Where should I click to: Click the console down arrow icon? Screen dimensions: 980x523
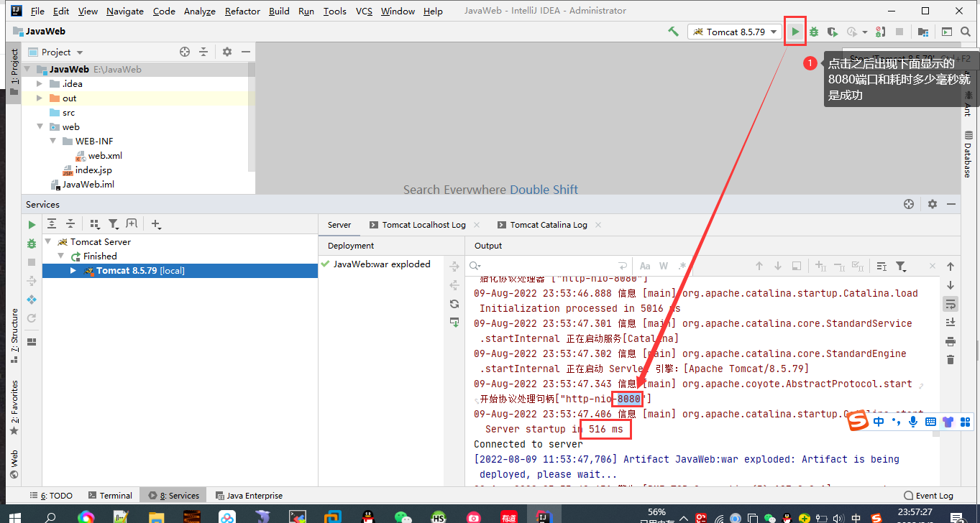coord(951,285)
